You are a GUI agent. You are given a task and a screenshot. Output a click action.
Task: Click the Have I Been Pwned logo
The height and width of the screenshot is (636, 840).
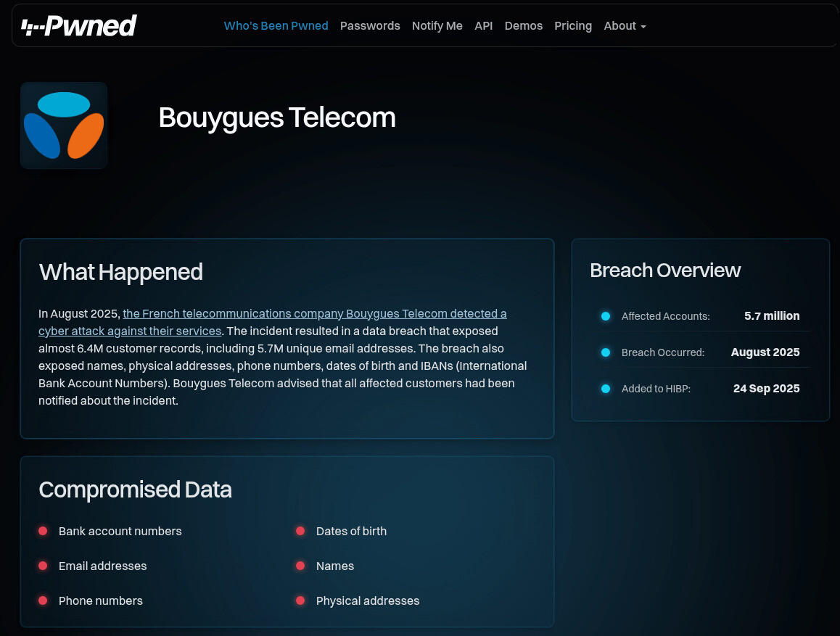(79, 26)
